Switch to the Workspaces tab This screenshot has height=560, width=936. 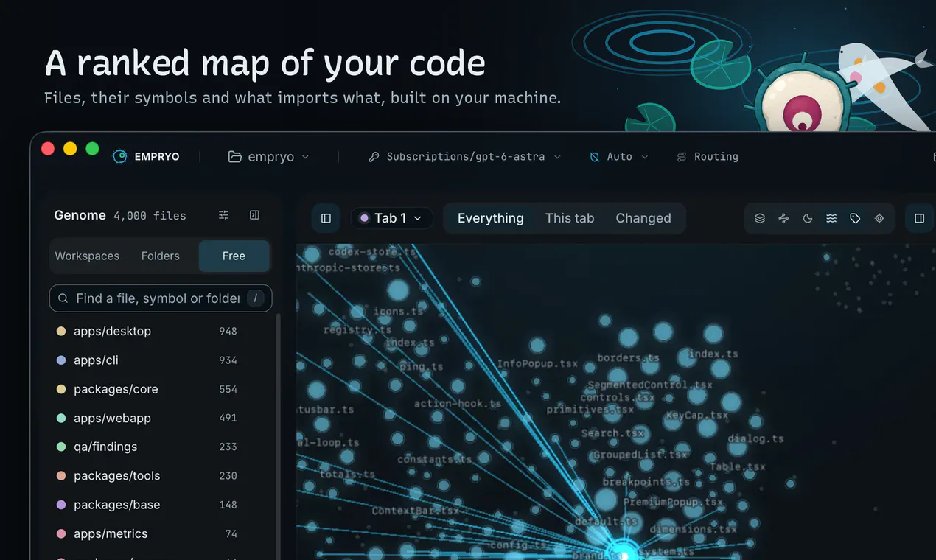pos(87,256)
